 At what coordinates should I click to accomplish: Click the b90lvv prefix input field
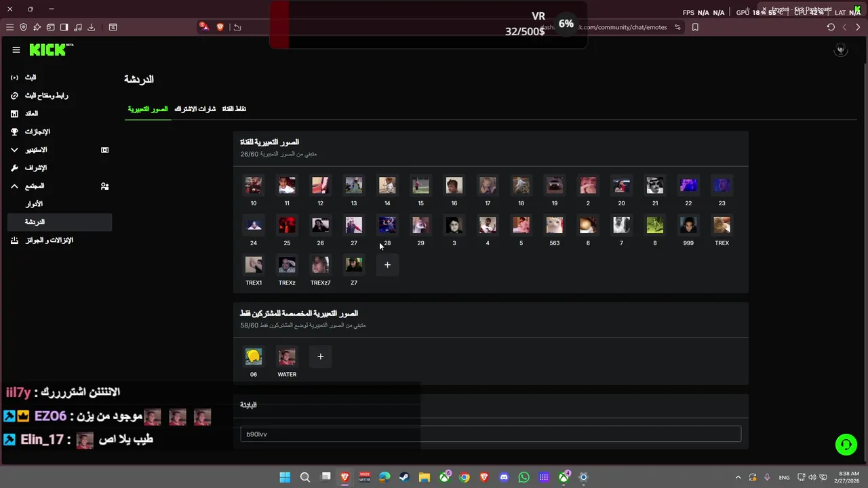(490, 434)
